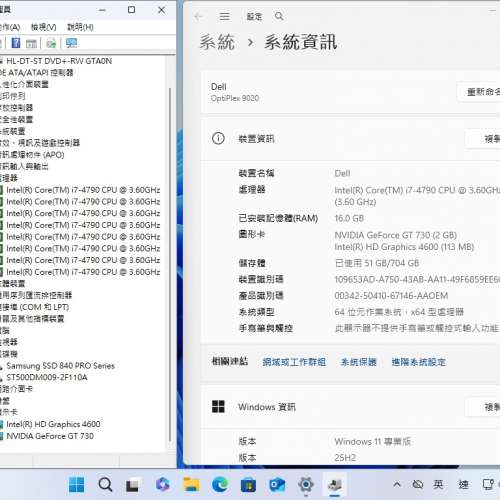
Task: Select Samsung SSD 840 PRO Series device
Action: (x=60, y=366)
